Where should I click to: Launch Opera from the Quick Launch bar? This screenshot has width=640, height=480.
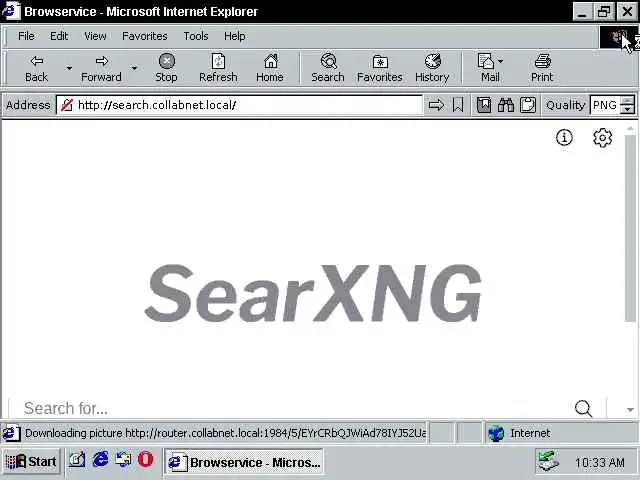coord(145,460)
